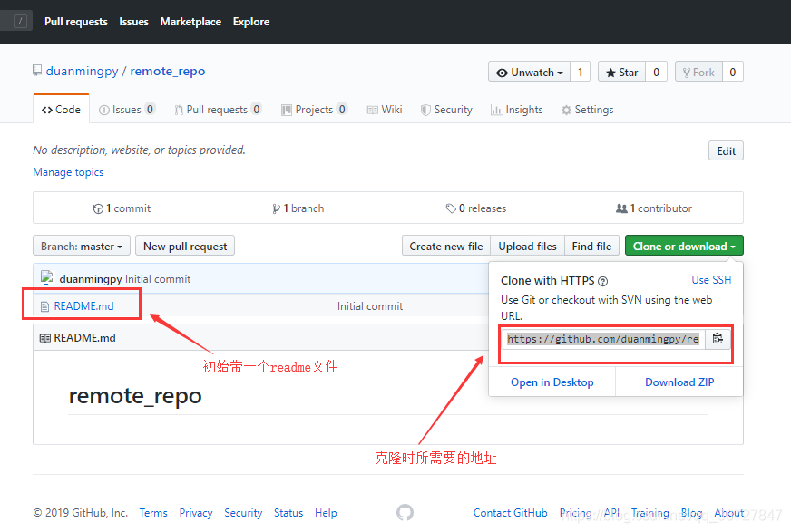View the 1 branch list
Viewport: 791px width, 532px height.
click(298, 208)
